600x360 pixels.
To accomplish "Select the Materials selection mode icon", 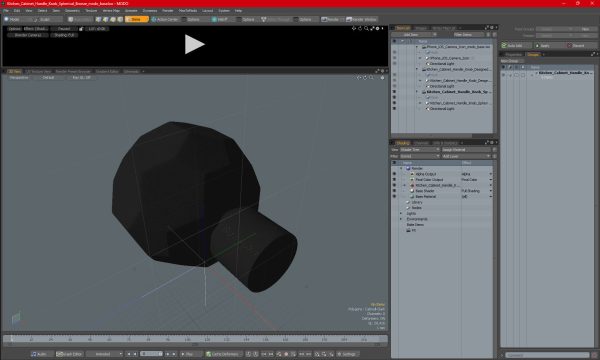I will tap(120, 19).
